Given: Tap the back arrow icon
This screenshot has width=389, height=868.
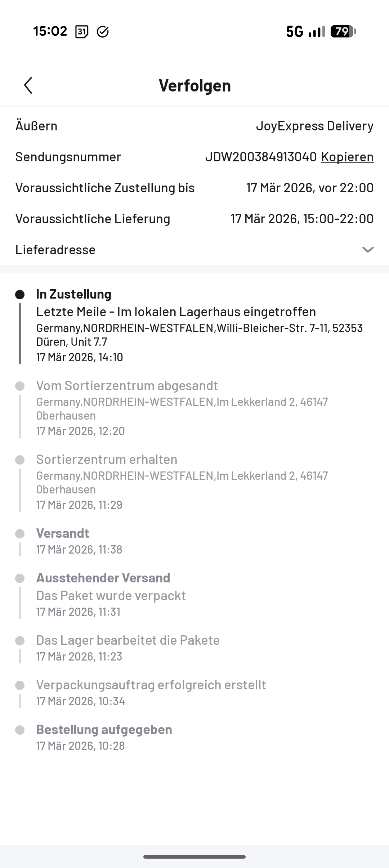Looking at the screenshot, I should 28,85.
